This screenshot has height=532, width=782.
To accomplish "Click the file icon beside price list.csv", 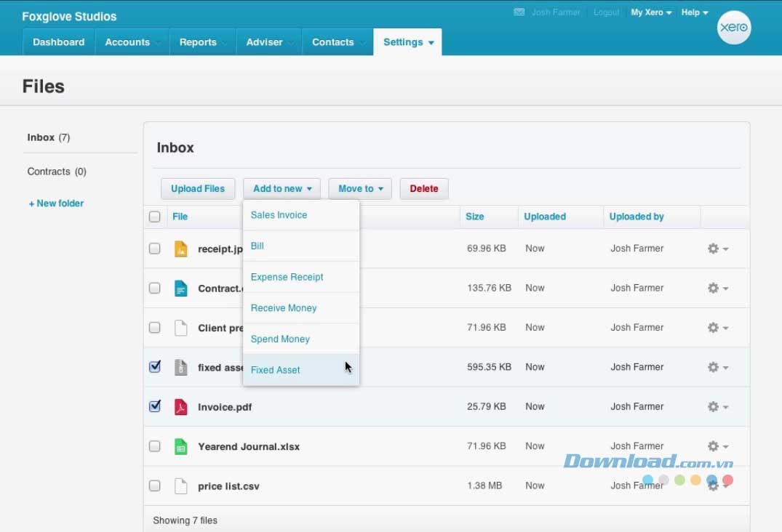I will click(x=180, y=485).
